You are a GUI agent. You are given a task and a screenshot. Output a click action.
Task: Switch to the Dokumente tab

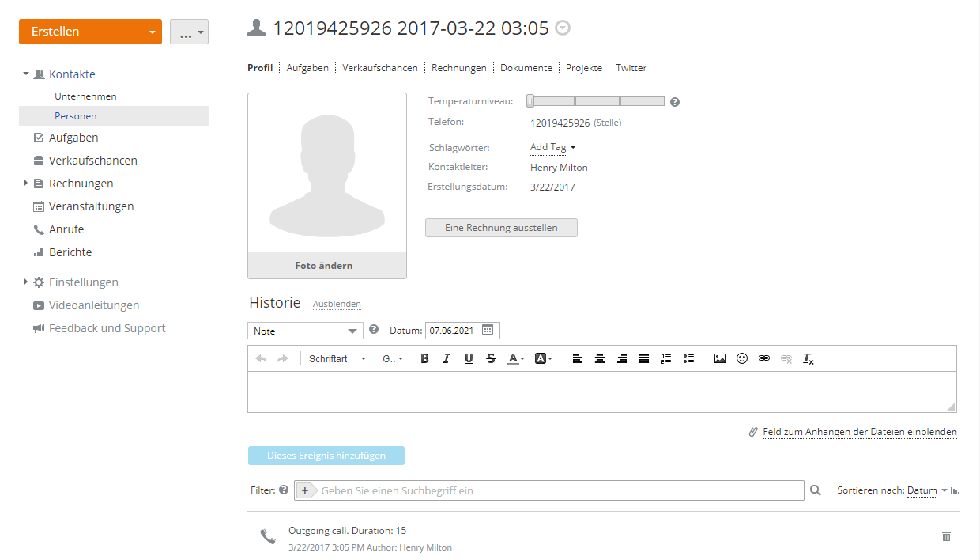(526, 68)
